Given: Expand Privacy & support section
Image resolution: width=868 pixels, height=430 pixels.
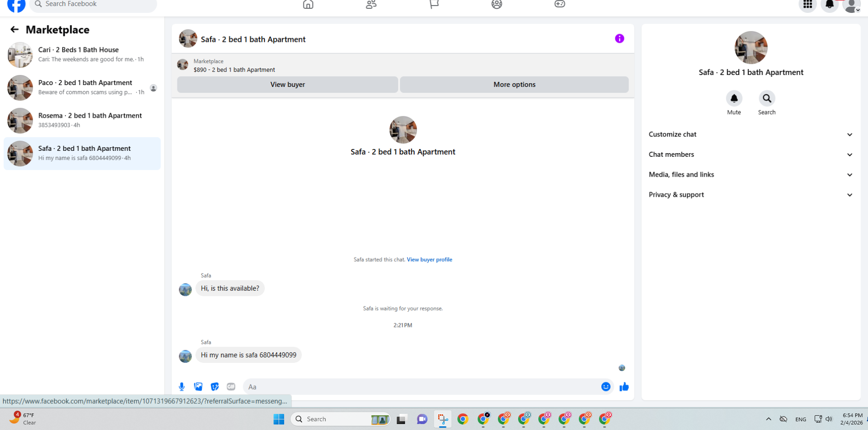Looking at the screenshot, I should (x=751, y=195).
